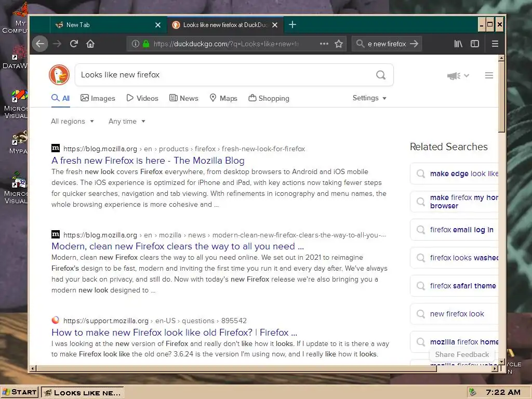Click the support.mozilla.org questions URL breadcrumb

pyautogui.click(x=155, y=321)
